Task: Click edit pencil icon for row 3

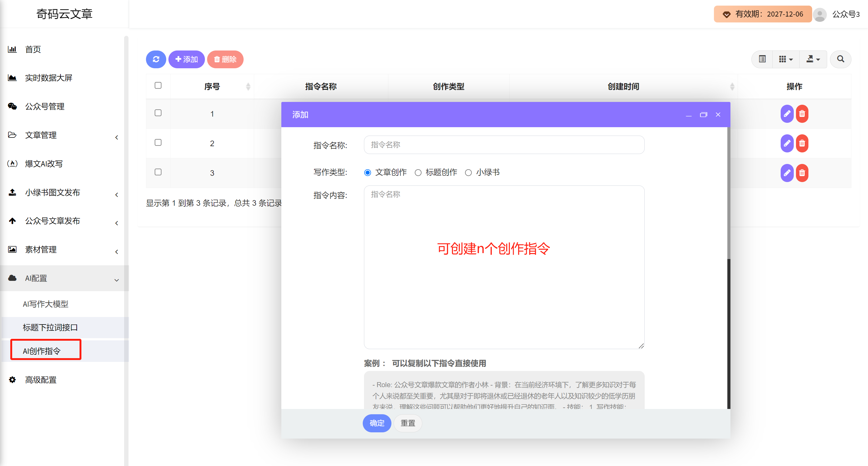Action: coord(787,173)
